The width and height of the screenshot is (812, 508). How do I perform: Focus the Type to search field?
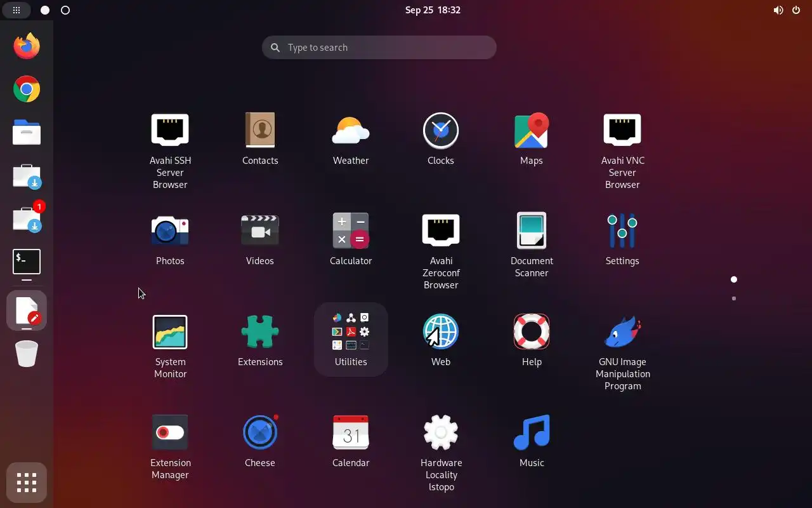tap(379, 48)
